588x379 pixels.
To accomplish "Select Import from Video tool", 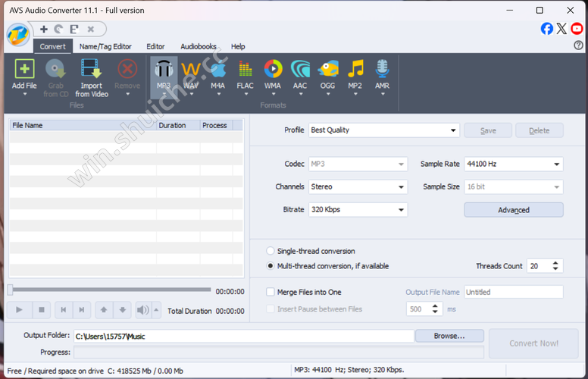I will (91, 70).
